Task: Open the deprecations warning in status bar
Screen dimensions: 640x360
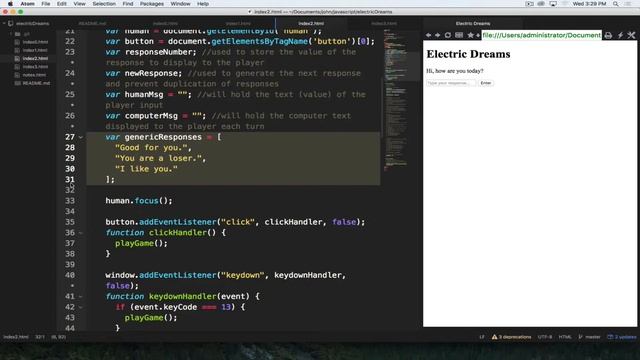Action: click(511, 337)
